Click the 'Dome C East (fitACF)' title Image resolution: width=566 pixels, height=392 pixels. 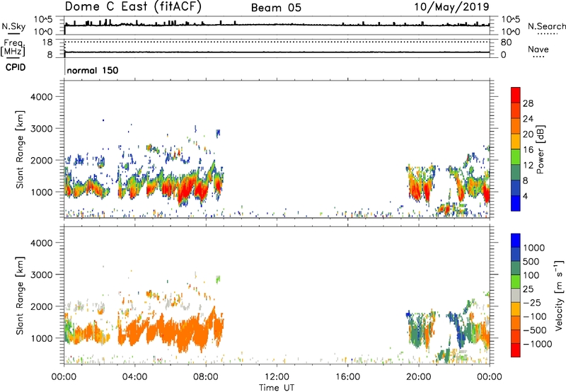pos(133,6)
